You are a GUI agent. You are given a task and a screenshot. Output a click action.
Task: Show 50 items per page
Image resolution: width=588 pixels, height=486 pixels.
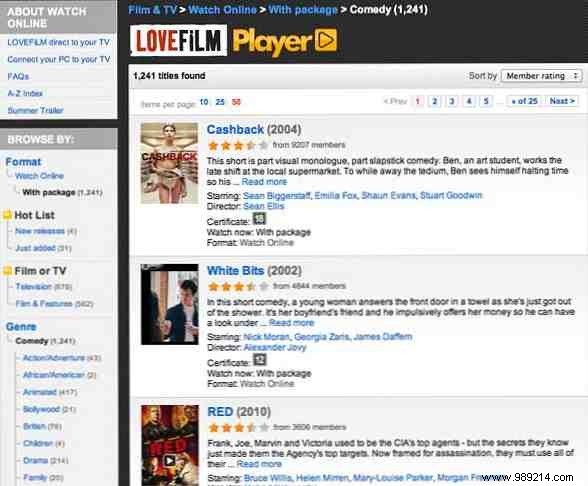[236, 102]
